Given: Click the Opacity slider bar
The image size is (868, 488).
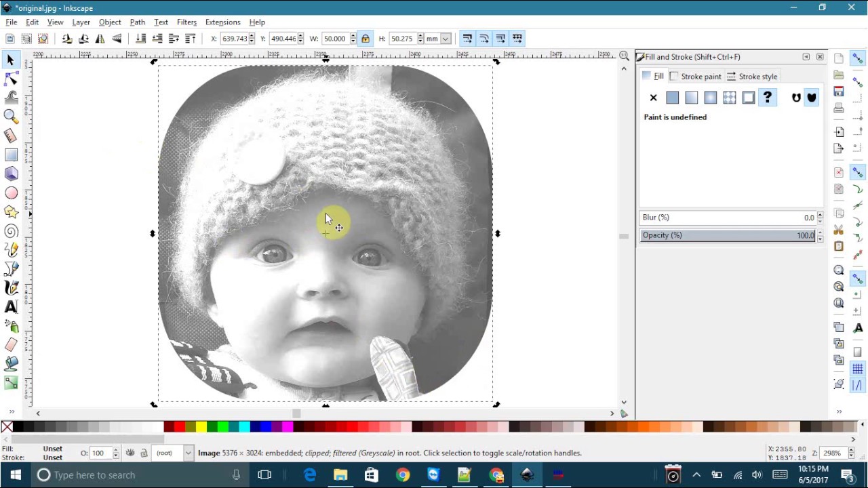Looking at the screenshot, I should point(728,235).
